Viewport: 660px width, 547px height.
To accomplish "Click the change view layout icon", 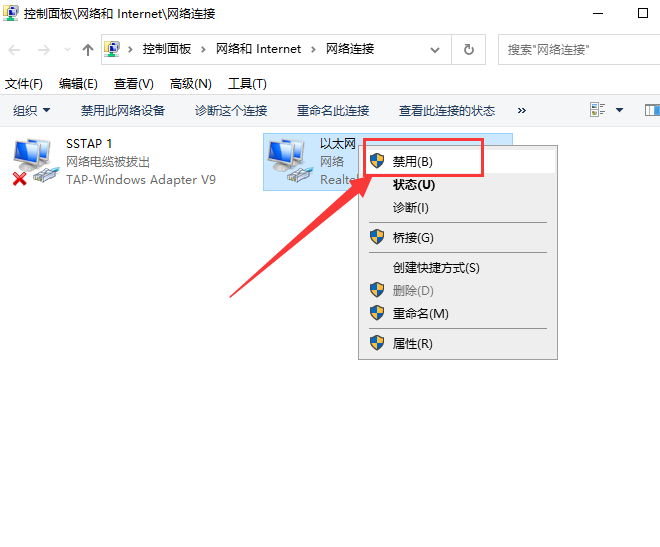I will tap(599, 110).
